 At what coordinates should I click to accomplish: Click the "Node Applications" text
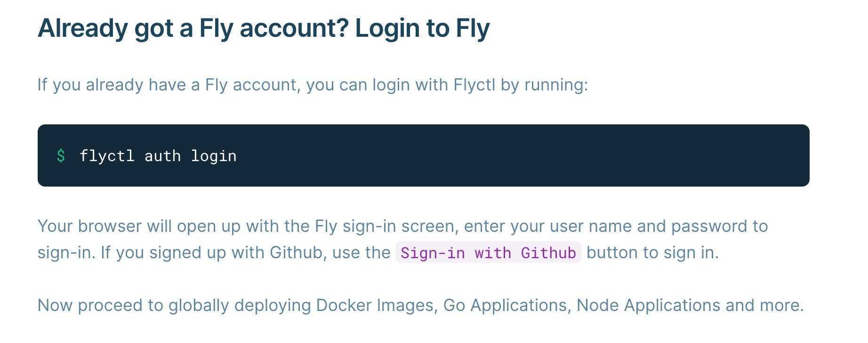point(648,305)
